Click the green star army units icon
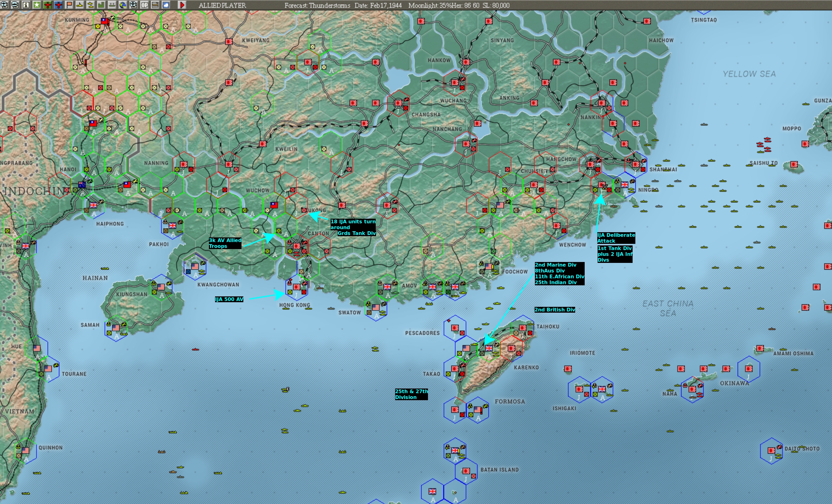This screenshot has height=504, width=832. tap(37, 5)
